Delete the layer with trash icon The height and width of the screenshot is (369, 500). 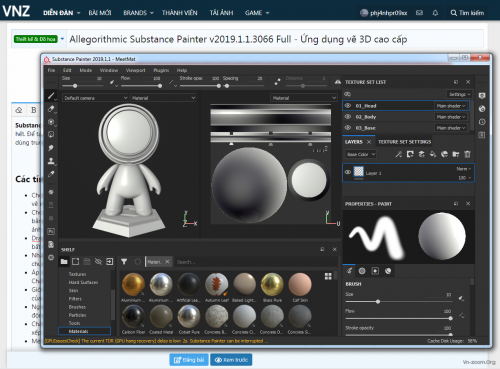(467, 154)
